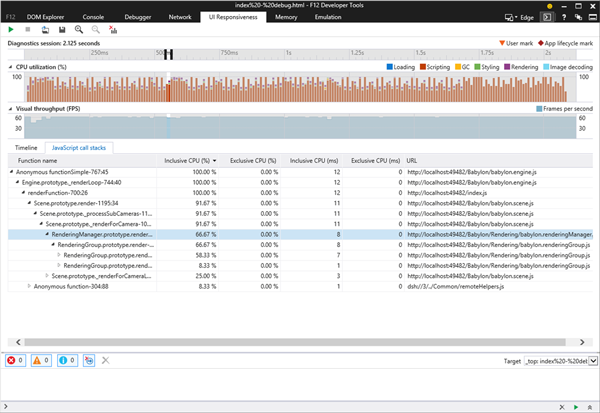Clear console with X icon
Screen dimensions: 600x413
point(106,360)
